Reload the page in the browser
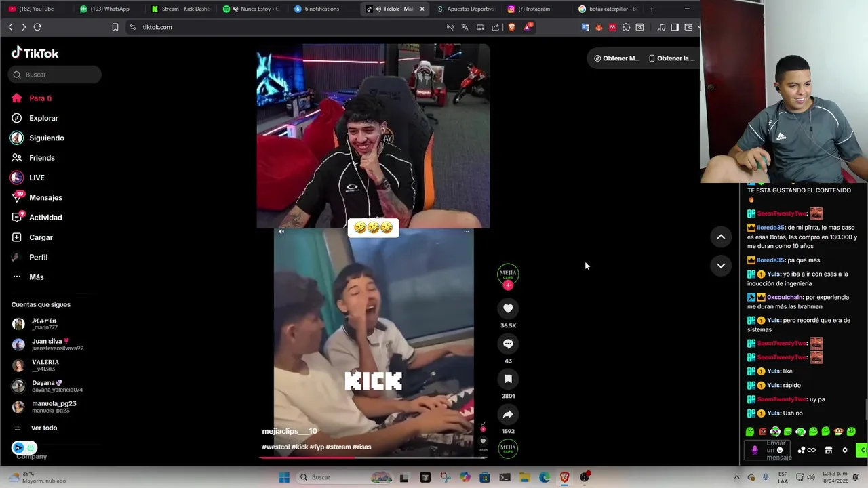This screenshot has width=868, height=488. pos(37,27)
